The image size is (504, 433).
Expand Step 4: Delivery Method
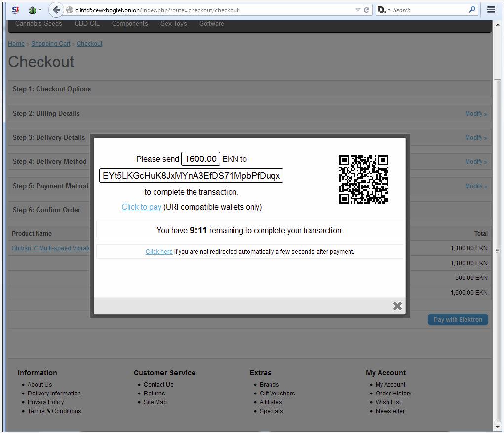tap(50, 161)
